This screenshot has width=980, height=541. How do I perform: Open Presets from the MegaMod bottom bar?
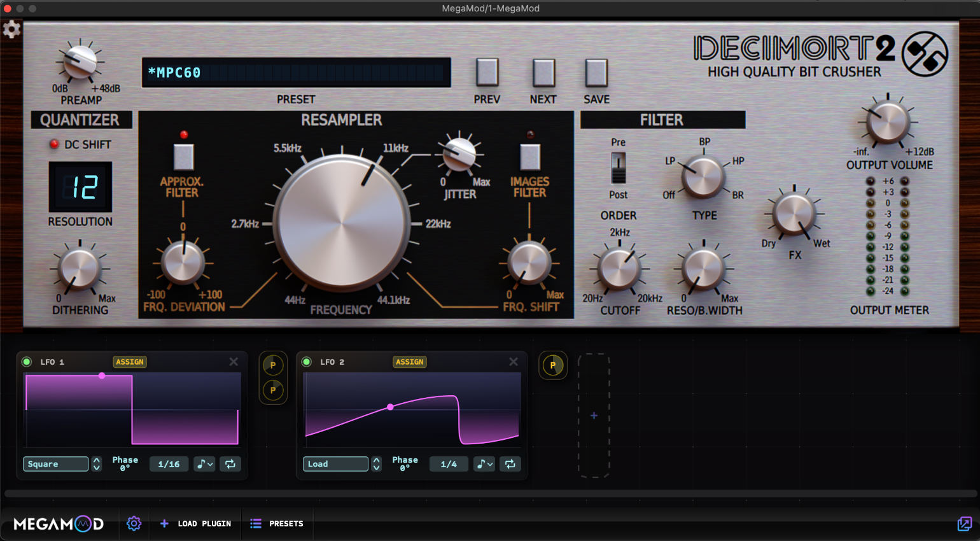(277, 523)
